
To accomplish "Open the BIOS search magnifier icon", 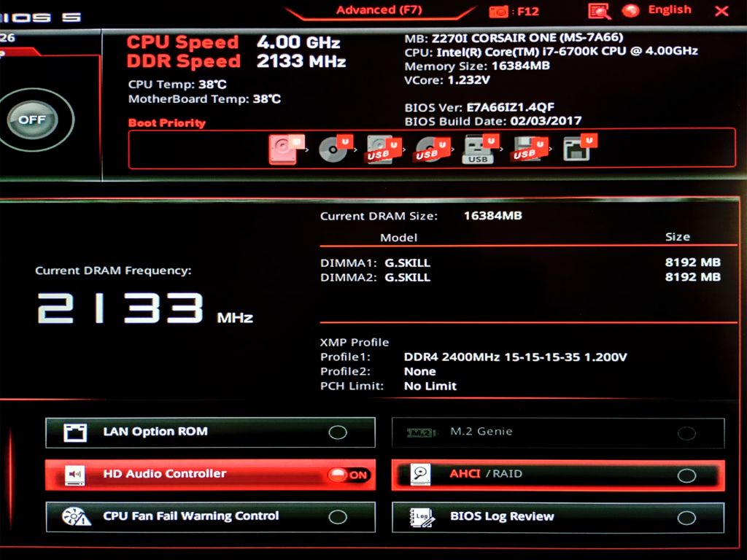I will [599, 11].
